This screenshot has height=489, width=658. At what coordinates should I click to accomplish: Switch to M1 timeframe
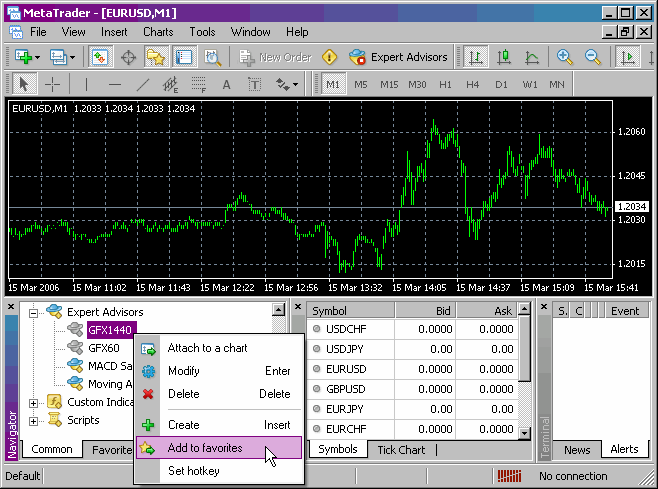pyautogui.click(x=333, y=84)
